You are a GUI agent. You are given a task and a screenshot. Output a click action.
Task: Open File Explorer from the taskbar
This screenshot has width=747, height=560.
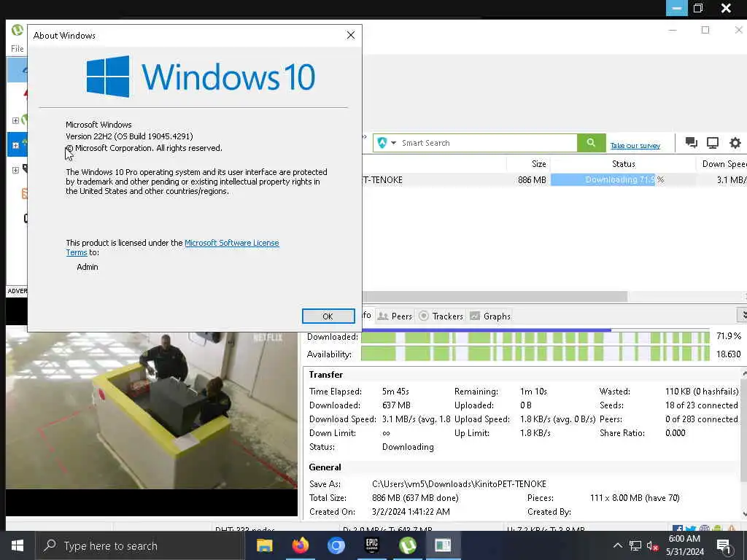(264, 545)
